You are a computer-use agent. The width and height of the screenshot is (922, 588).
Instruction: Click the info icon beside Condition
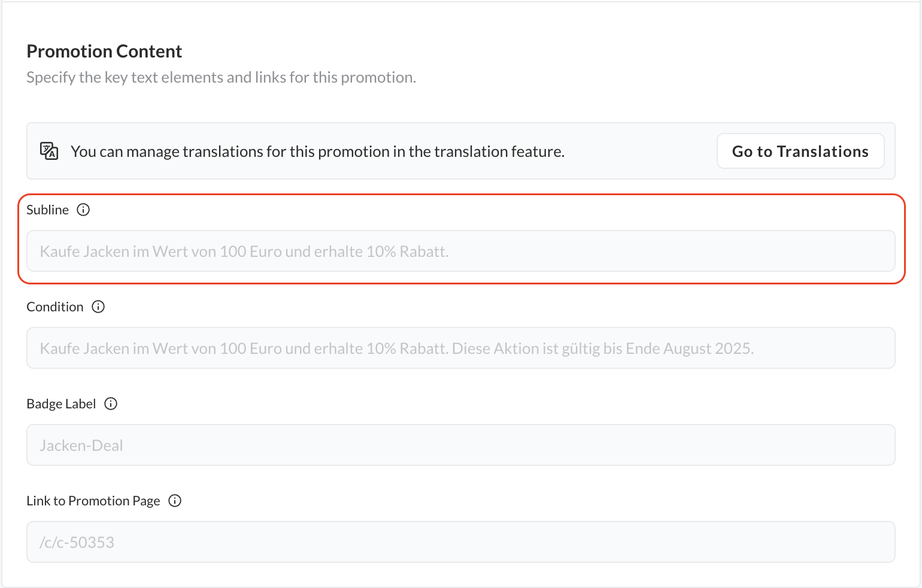pos(98,307)
